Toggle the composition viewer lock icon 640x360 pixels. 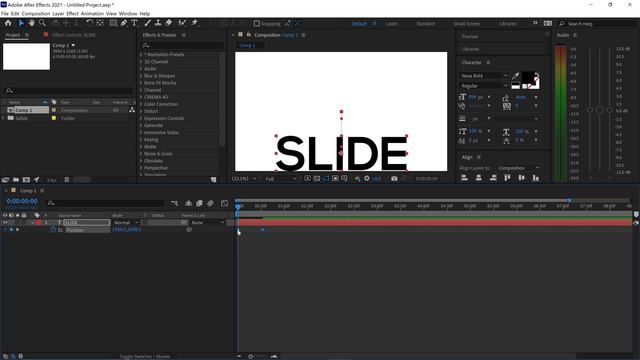[x=249, y=35]
